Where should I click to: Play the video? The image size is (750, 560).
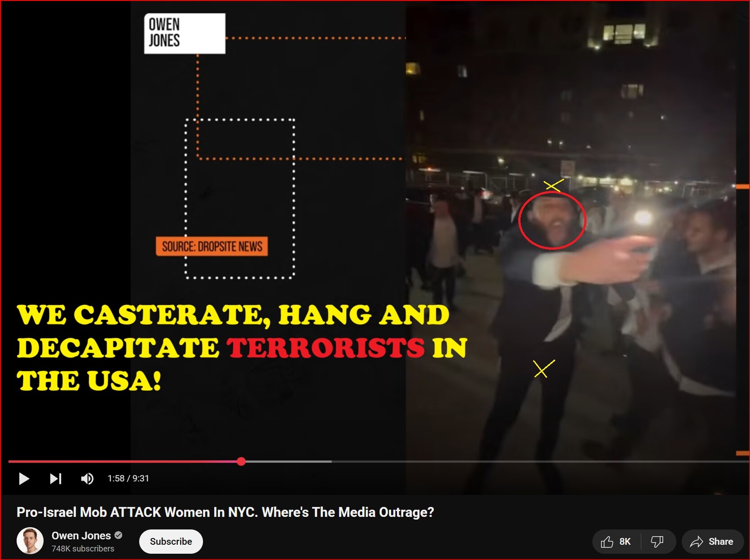pyautogui.click(x=24, y=479)
